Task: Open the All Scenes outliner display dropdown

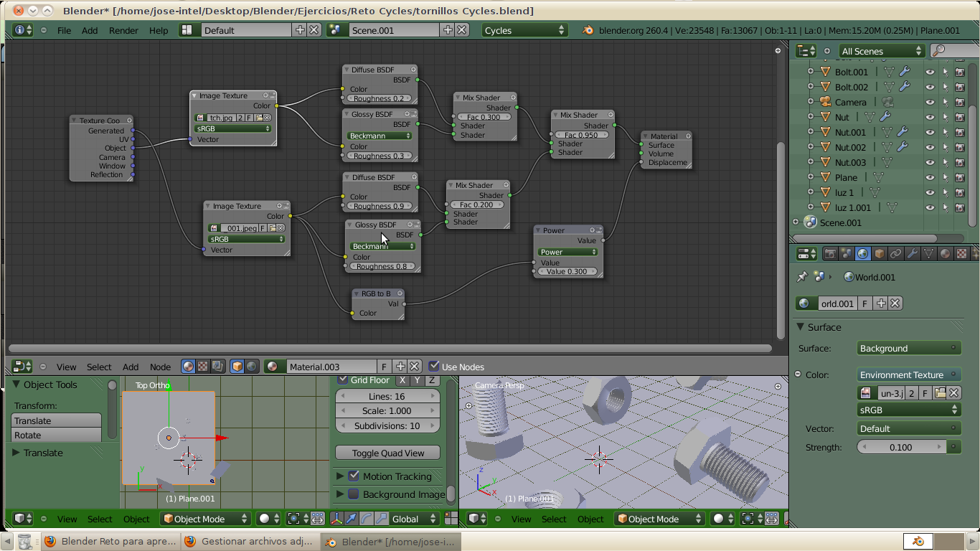Action: (x=882, y=51)
